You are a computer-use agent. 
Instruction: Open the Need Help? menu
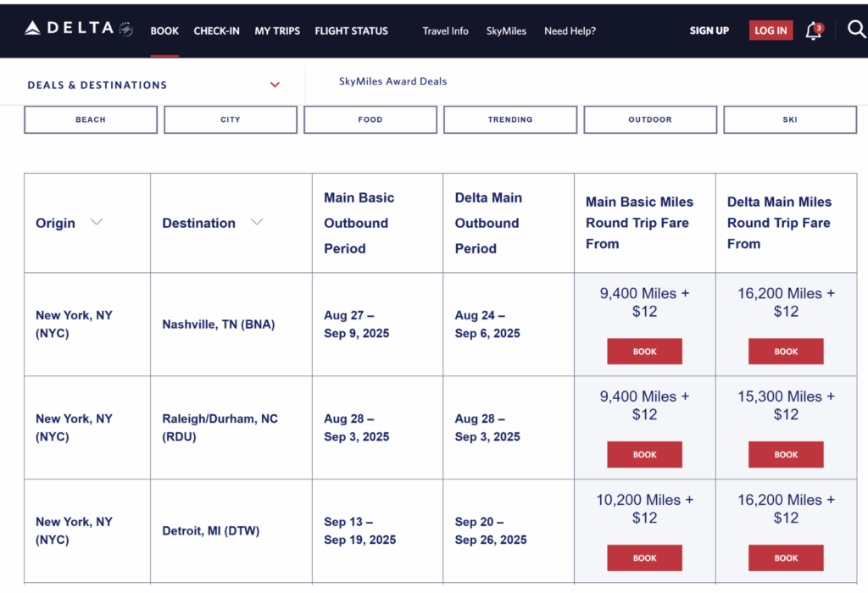[570, 31]
